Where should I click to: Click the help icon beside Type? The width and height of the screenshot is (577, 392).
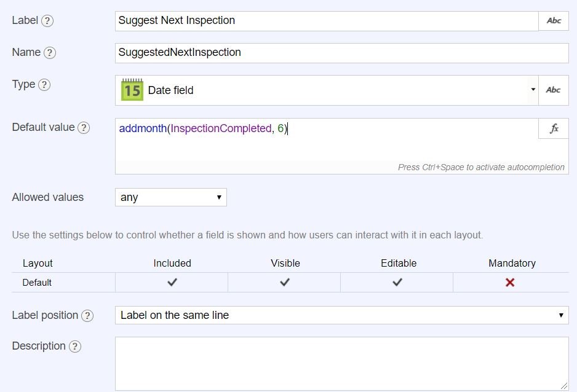pyautogui.click(x=44, y=85)
